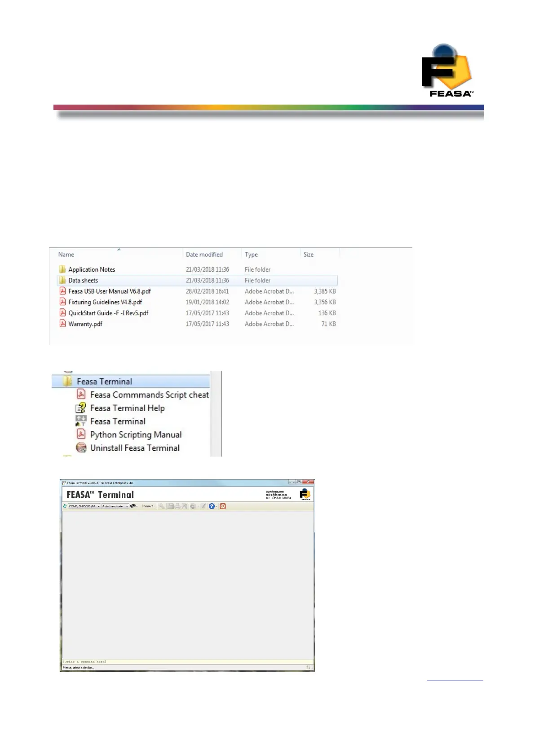Screen dimensions: 535x756
Task: Click the Feasa logo in Terminal header
Action: pyautogui.click(x=305, y=494)
